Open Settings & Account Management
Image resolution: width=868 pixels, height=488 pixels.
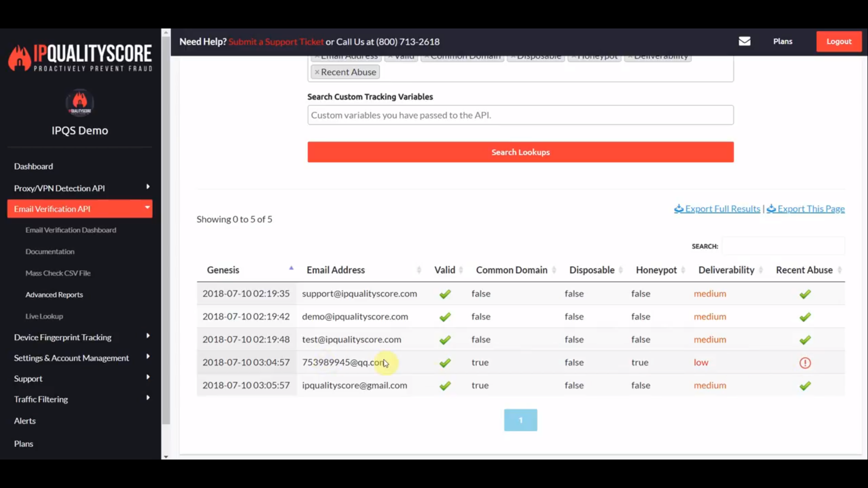click(x=71, y=357)
